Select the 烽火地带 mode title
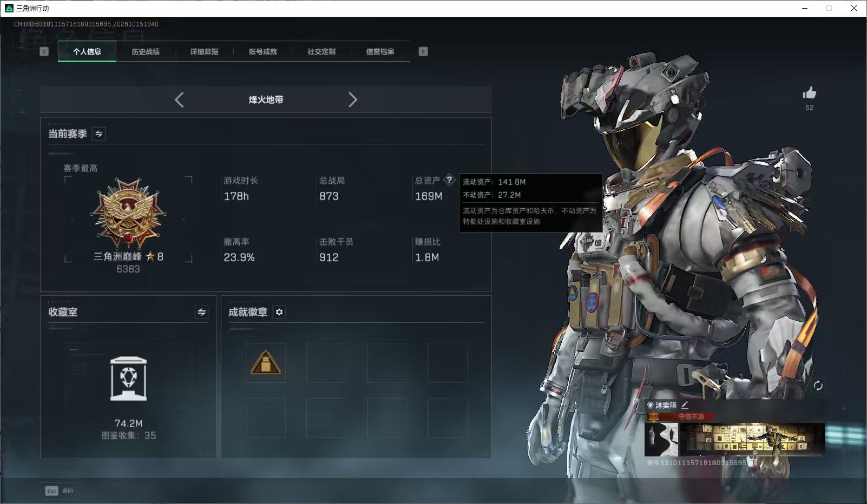The image size is (867, 504). (266, 100)
